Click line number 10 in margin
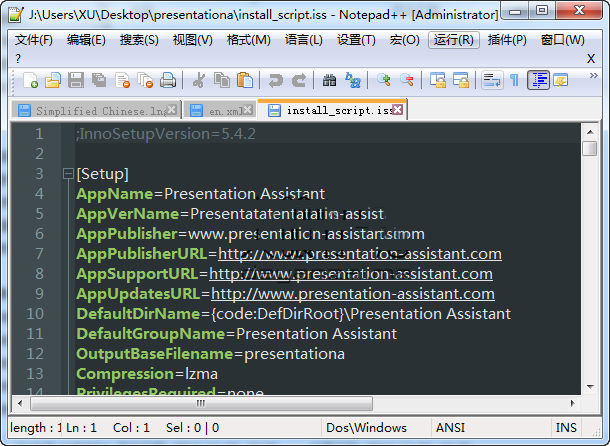 [x=35, y=314]
